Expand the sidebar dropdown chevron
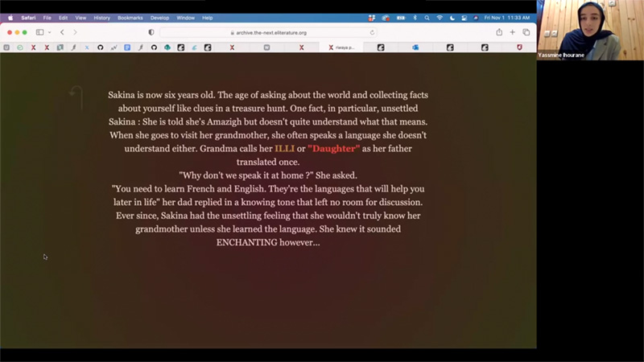Viewport: 644px width, 362px height. [x=48, y=32]
